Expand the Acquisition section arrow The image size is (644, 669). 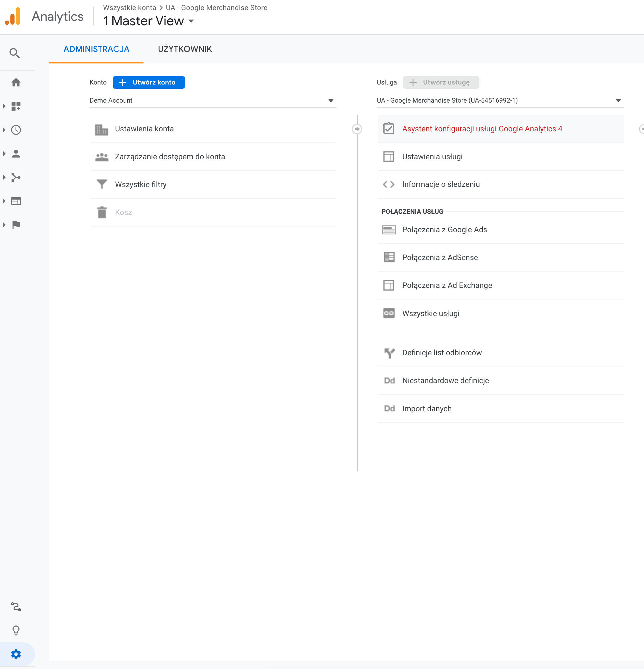(x=4, y=177)
